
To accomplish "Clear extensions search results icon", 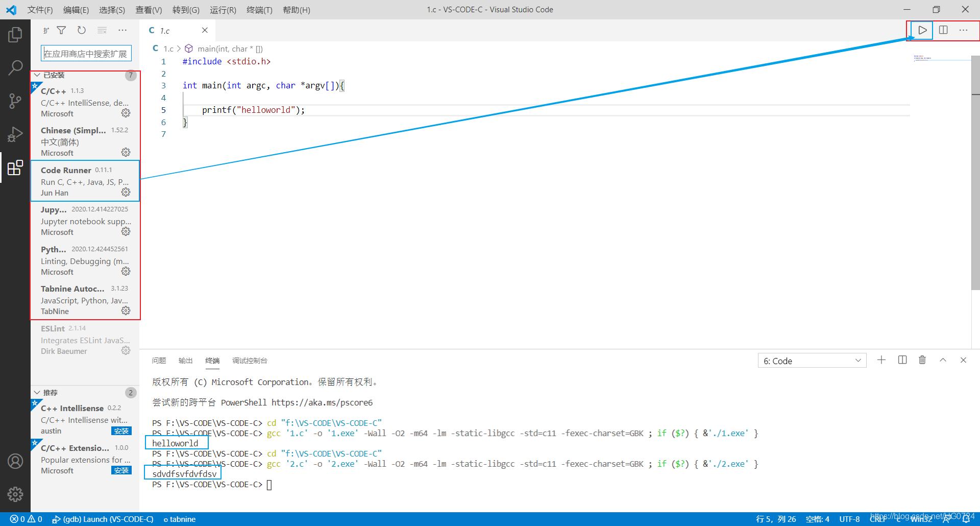I will click(x=102, y=30).
